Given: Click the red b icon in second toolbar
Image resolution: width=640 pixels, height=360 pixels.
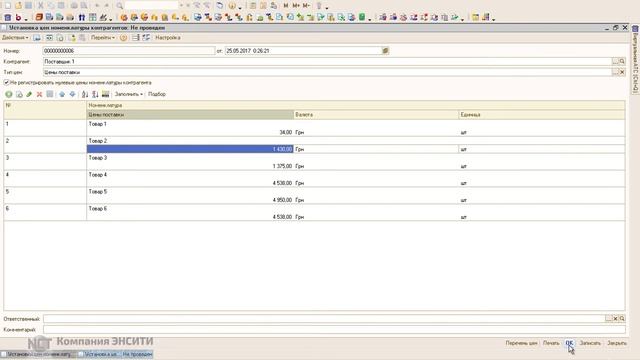Looking at the screenshot, I should click(x=18, y=18).
